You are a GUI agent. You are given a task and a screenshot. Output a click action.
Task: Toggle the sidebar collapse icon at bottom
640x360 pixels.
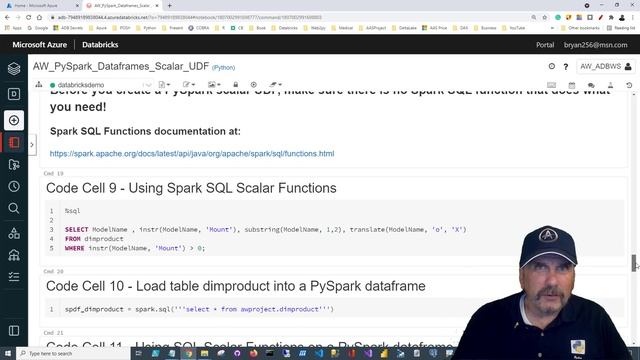(x=14, y=331)
